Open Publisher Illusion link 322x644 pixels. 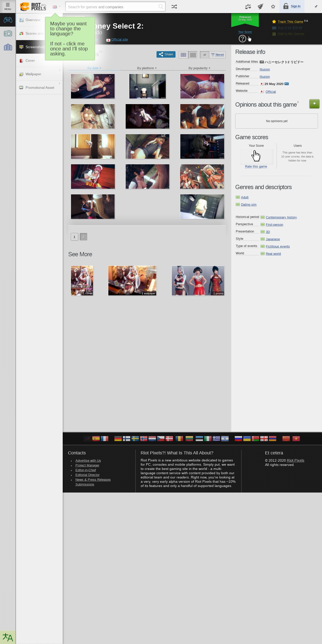click(x=265, y=77)
